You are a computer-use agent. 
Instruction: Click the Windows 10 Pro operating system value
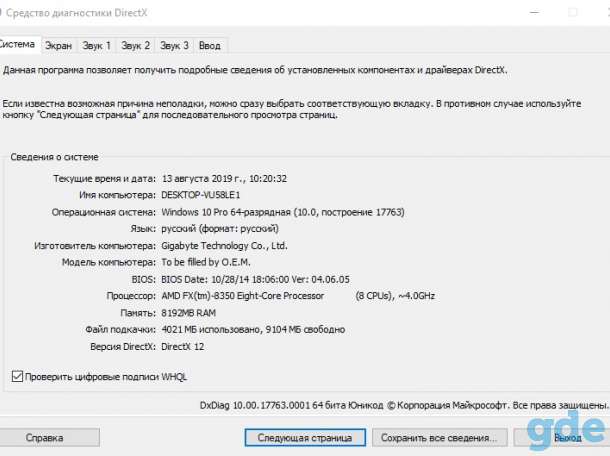click(283, 212)
